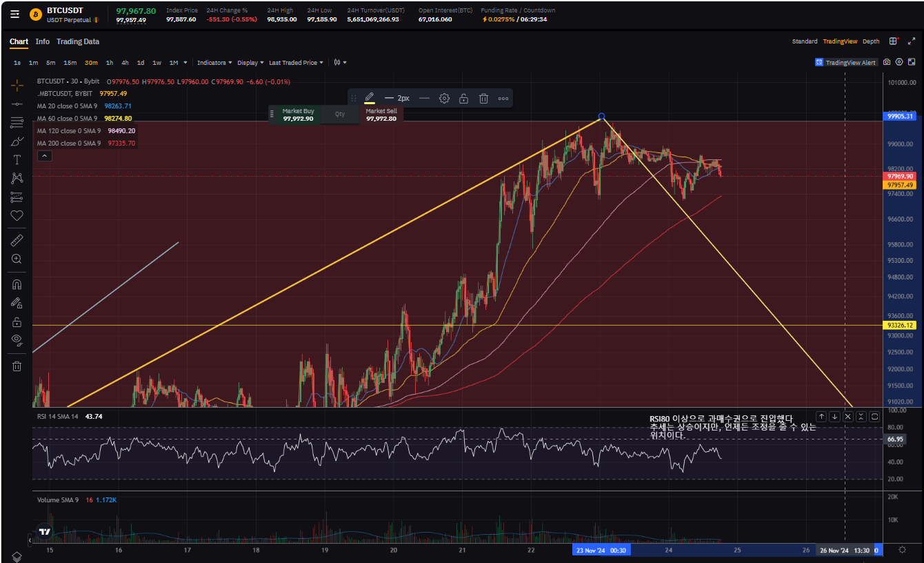Open the Info tab

coord(43,41)
